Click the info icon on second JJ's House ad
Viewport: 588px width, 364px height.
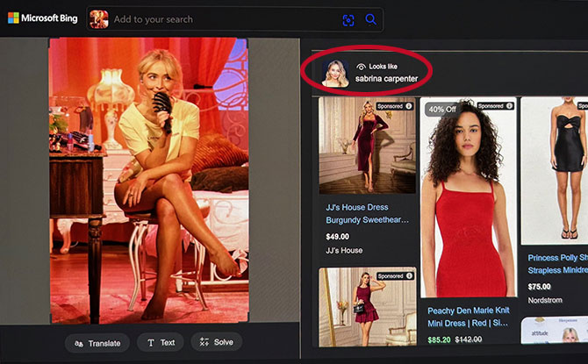click(x=409, y=276)
